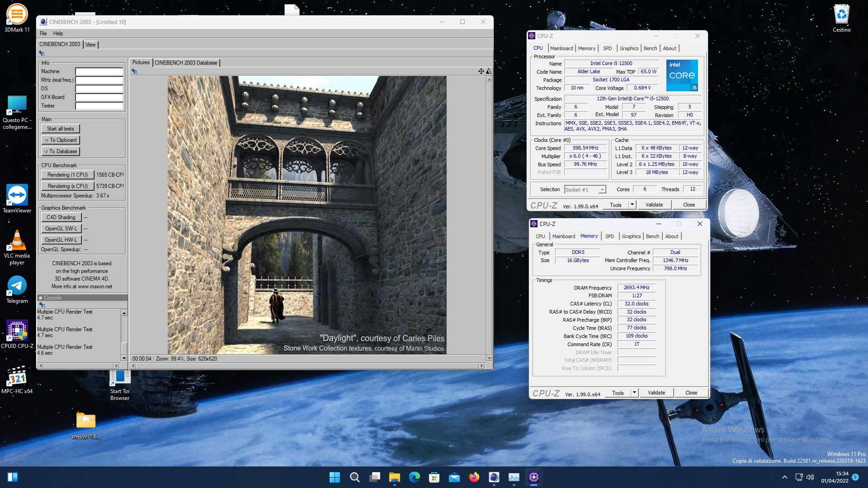868x488 pixels.
Task: Click the pin icon under CINEBENCH 2003 tab
Action: click(x=42, y=53)
